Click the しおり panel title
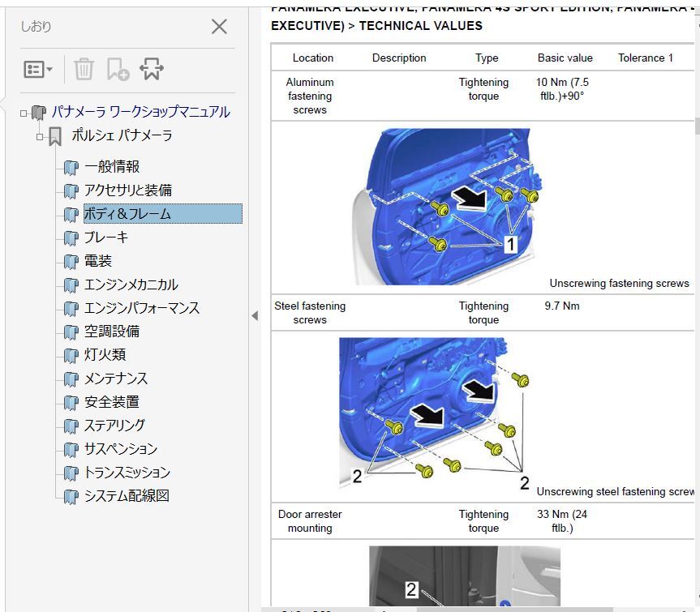700x612 pixels. click(x=36, y=27)
